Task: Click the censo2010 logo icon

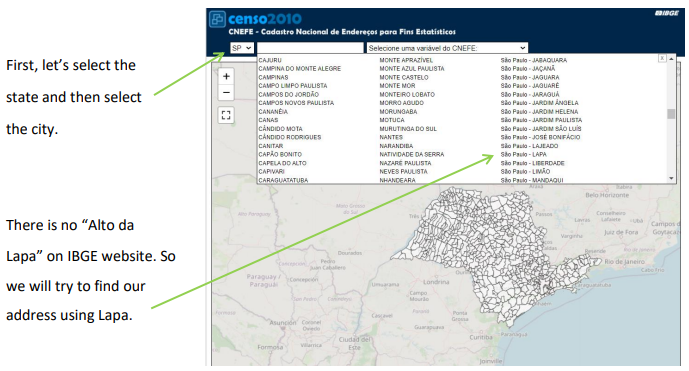Action: click(x=217, y=19)
